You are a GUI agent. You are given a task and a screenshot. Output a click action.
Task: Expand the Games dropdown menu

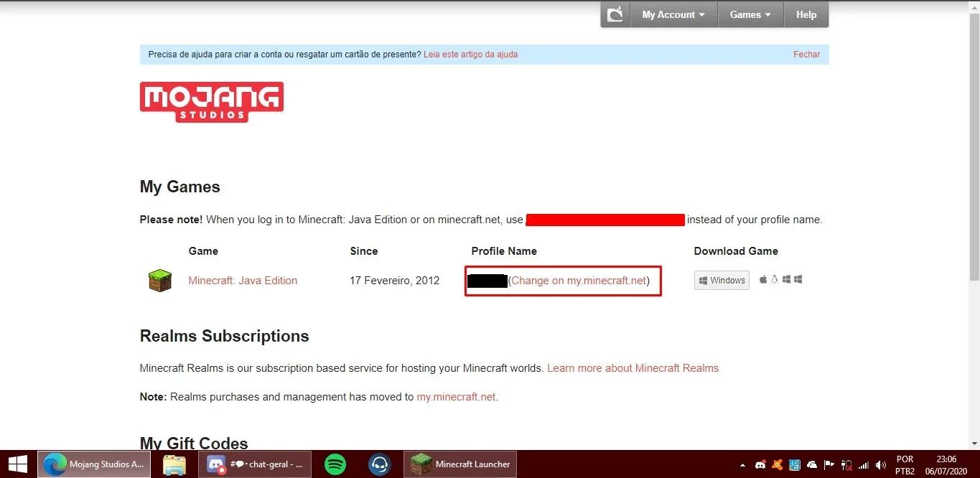750,14
